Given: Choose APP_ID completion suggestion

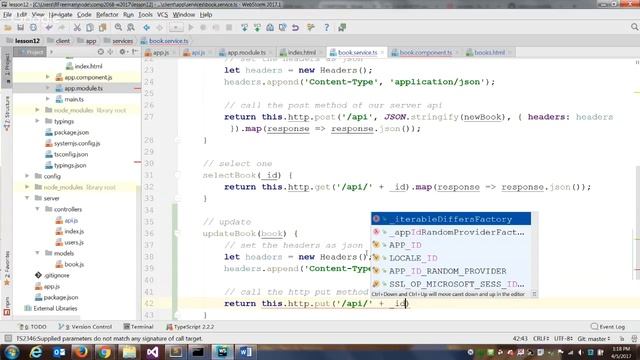Looking at the screenshot, I should [x=451, y=245].
